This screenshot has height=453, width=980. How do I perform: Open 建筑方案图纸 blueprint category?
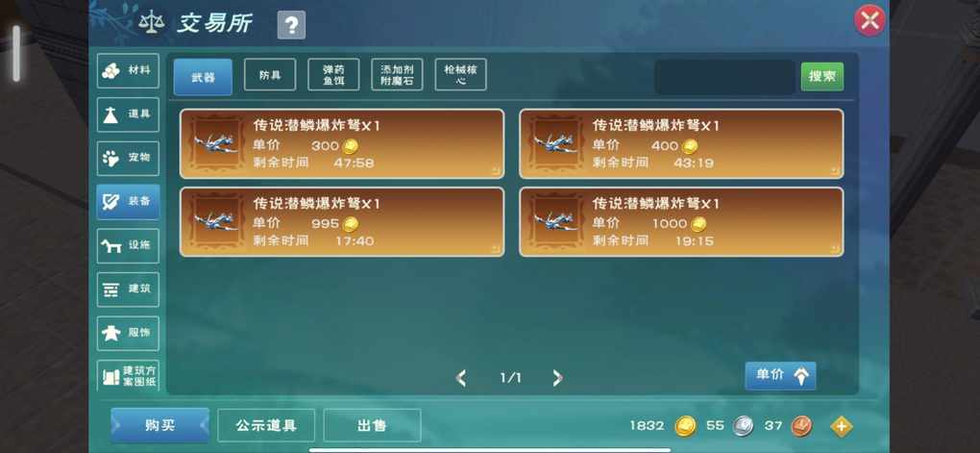pos(128,375)
